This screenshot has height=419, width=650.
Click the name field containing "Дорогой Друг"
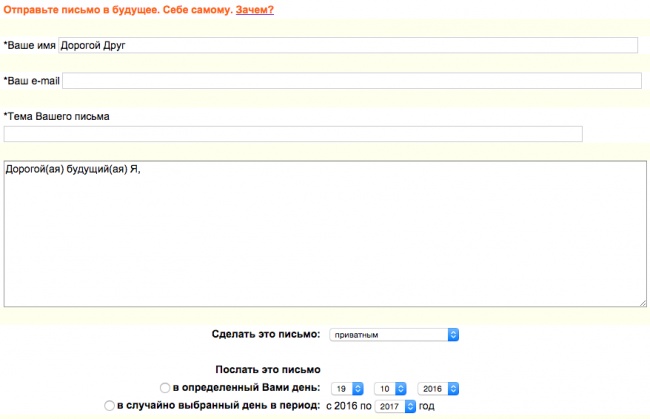point(348,45)
